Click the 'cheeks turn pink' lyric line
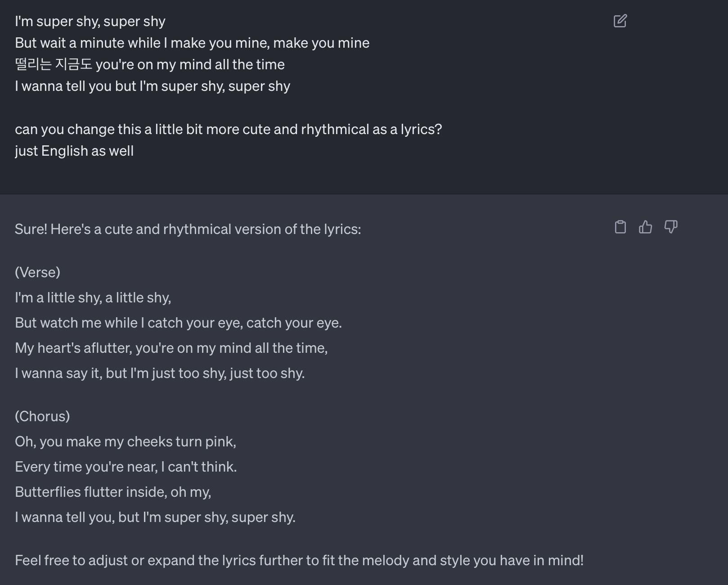The height and width of the screenshot is (585, 728). coord(126,441)
